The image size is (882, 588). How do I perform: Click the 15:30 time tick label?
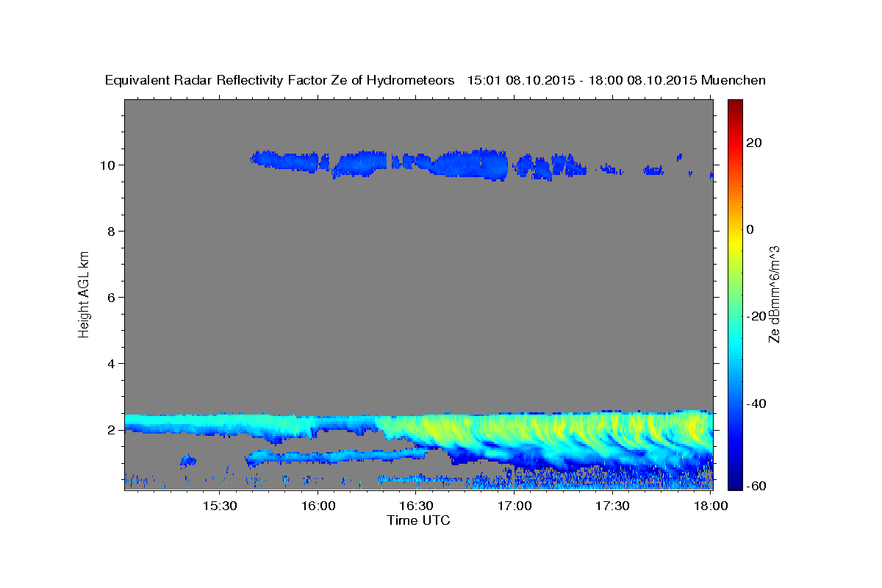220,506
